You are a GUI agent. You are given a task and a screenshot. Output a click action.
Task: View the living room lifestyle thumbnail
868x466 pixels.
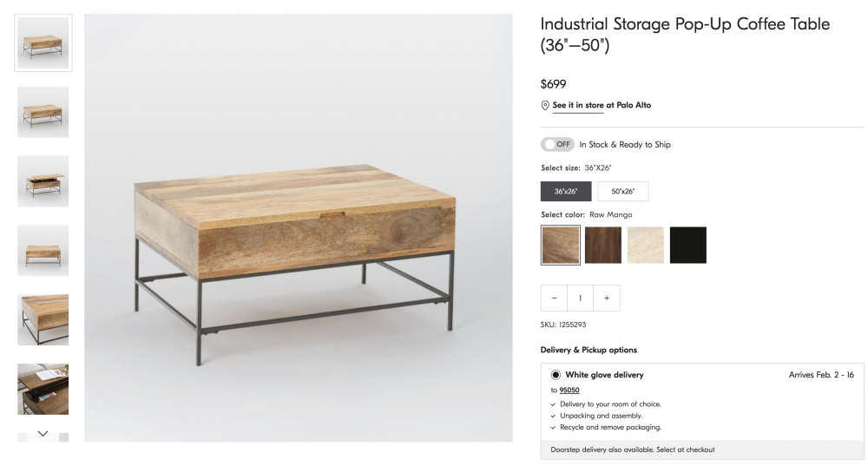pyautogui.click(x=43, y=389)
